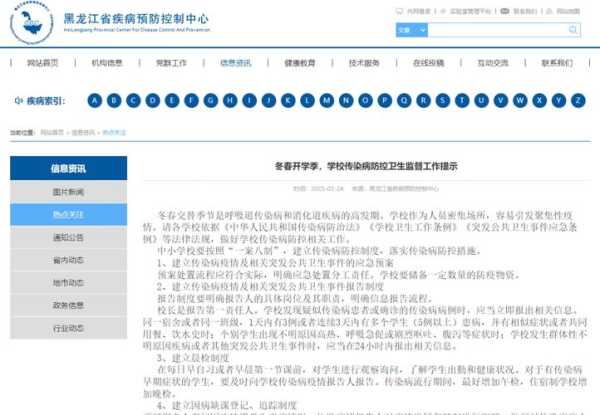The width and height of the screenshot is (600, 415).
Task: Open disease index letter B
Action: [x=114, y=101]
